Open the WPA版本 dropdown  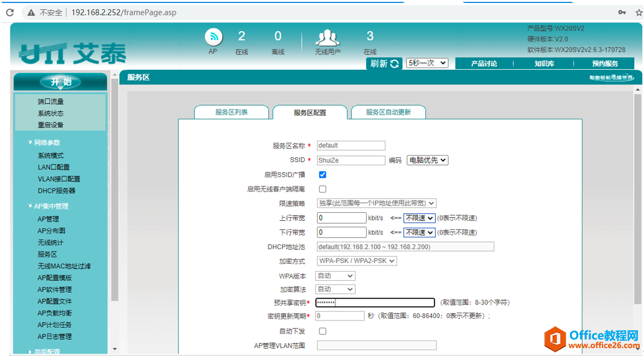[x=335, y=276]
